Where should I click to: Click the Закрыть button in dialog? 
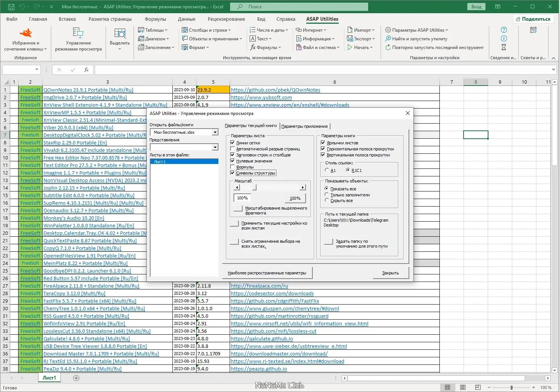click(390, 273)
